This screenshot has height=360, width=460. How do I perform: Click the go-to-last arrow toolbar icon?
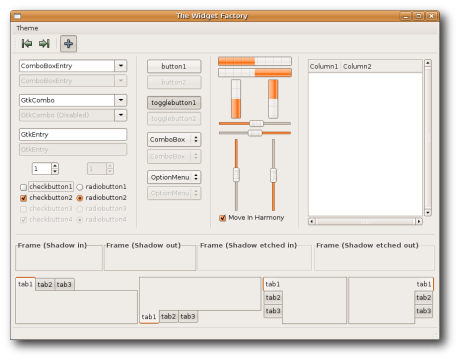(44, 43)
